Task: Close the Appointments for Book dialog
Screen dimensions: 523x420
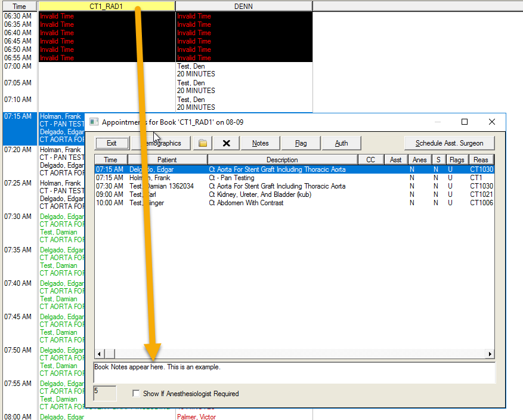Action: [492, 122]
